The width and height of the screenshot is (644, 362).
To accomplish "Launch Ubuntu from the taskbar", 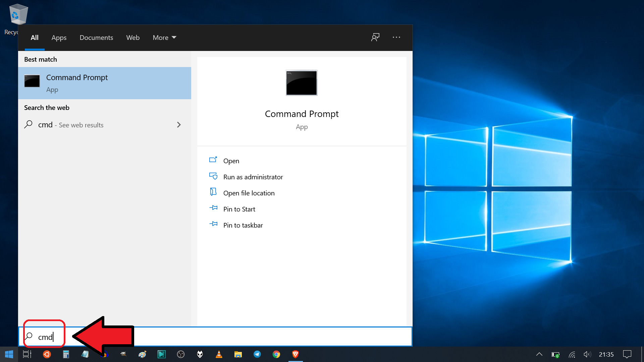I will click(47, 354).
